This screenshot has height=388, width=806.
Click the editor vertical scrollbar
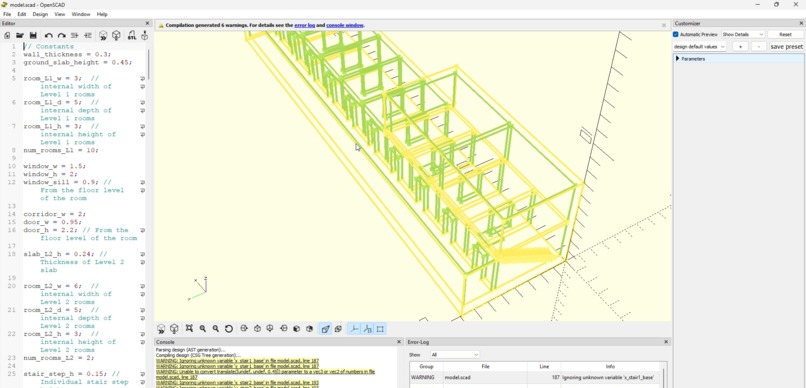pos(149,64)
